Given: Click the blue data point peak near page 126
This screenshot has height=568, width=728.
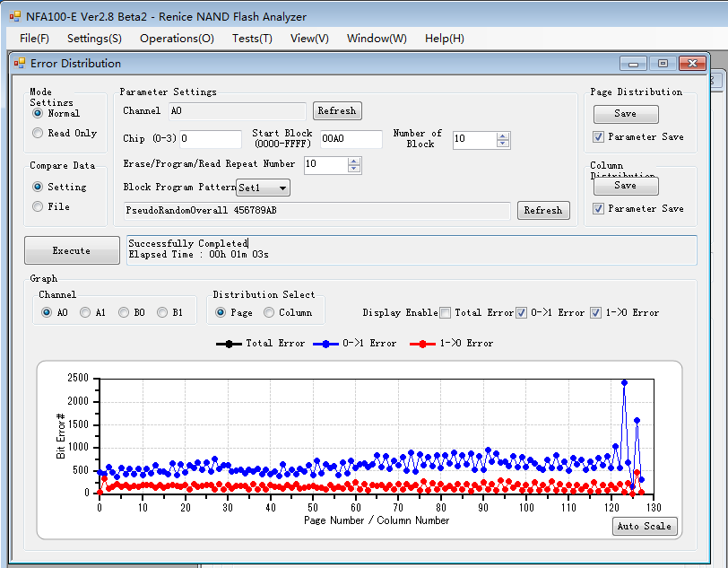Looking at the screenshot, I should [x=637, y=421].
